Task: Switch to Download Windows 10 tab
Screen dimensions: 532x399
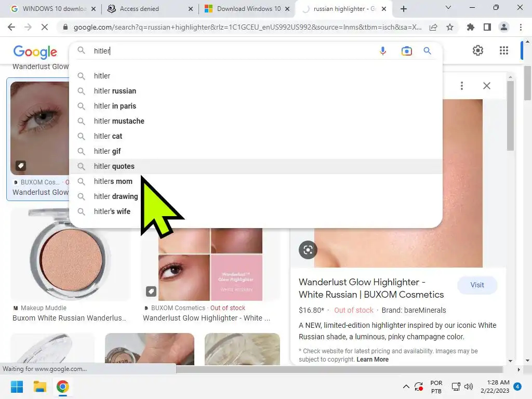Action: (x=245, y=9)
